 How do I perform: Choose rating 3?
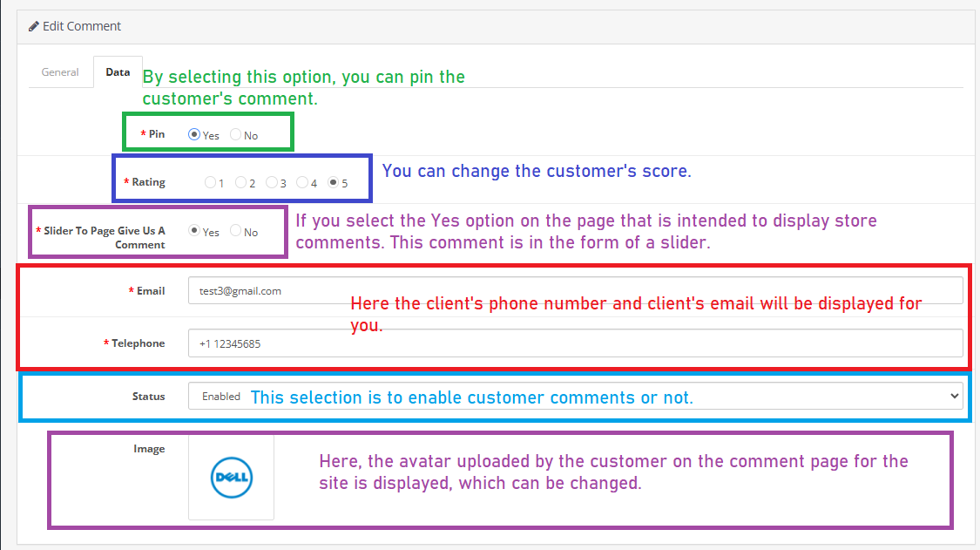272,183
